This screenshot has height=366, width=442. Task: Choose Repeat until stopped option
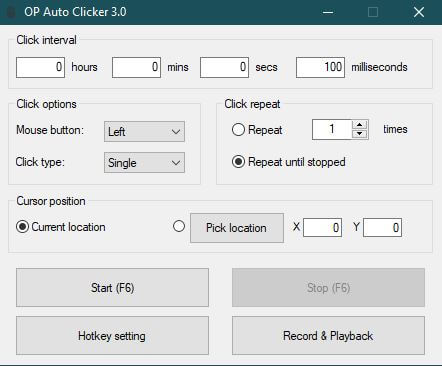tap(238, 162)
